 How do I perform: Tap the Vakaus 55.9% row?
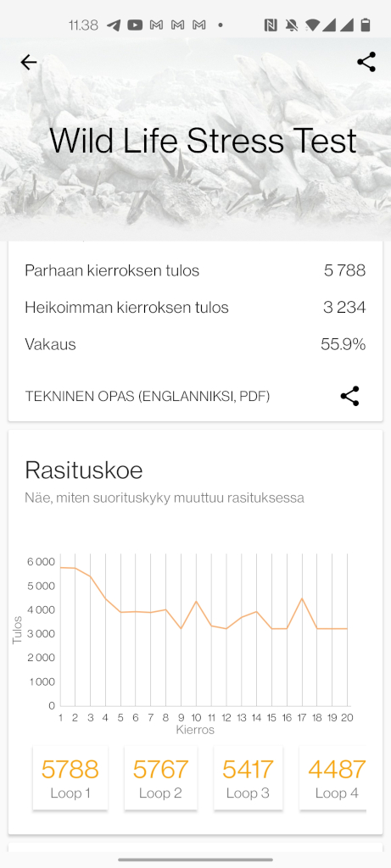point(195,344)
